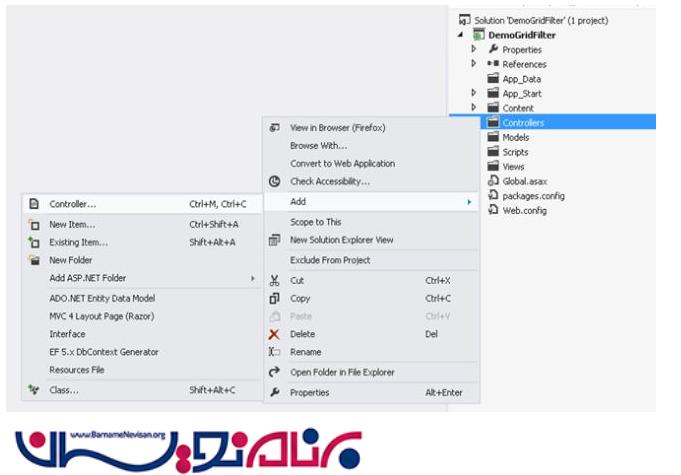Screen dimensions: 681x475
Task: Expand the Content folder
Action: pos(474,107)
